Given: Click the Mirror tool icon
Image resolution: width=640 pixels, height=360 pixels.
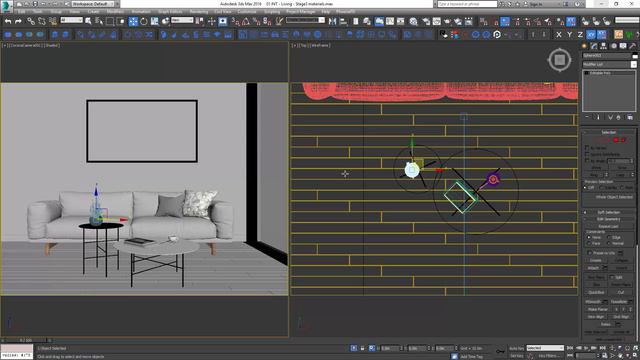Looking at the screenshot, I should click(333, 21).
